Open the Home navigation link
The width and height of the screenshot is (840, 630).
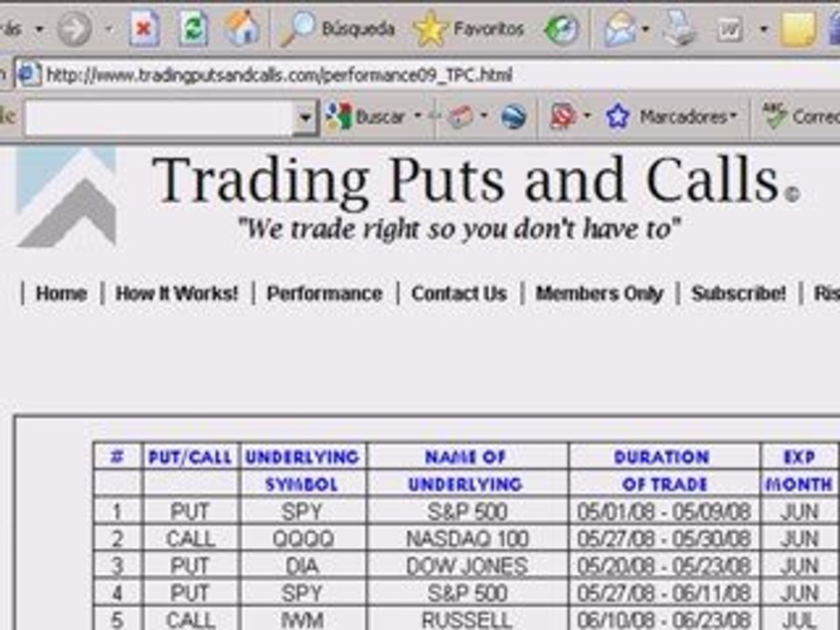(x=61, y=293)
